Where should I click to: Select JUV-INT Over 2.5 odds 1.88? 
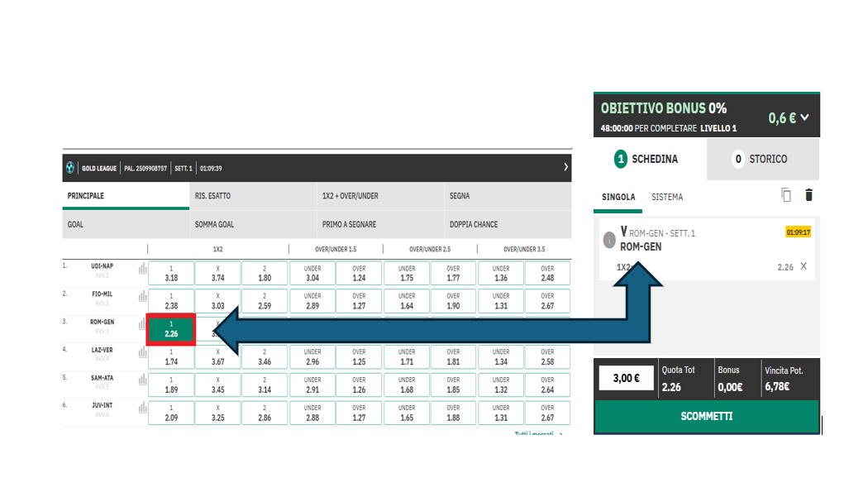453,413
